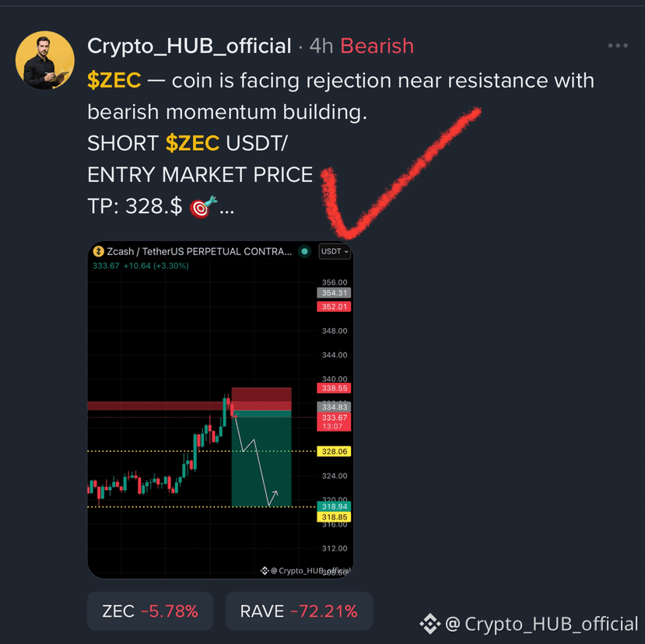645x644 pixels.
Task: Click the red 338.55 stop price label
Action: [334, 388]
